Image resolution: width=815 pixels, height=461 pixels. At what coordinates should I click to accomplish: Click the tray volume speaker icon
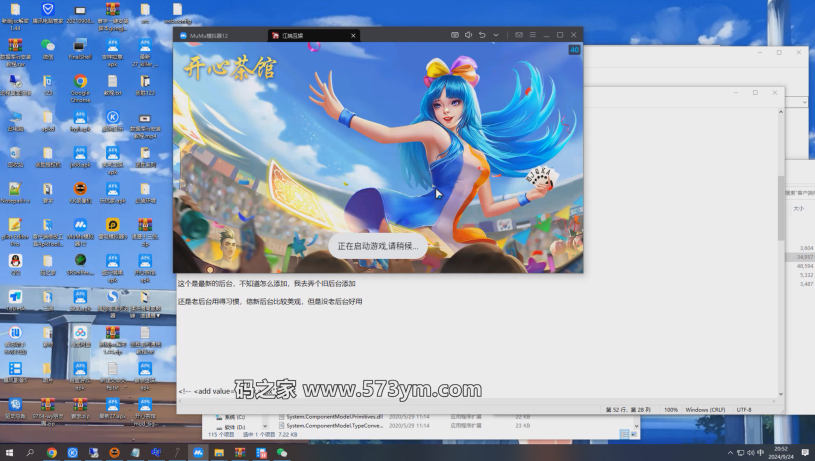coord(751,453)
